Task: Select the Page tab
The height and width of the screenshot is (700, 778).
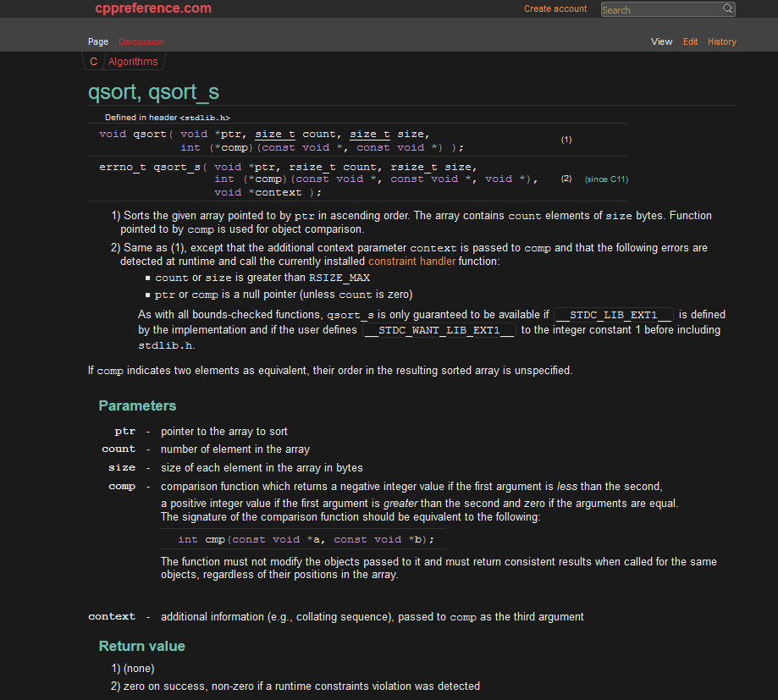Action: click(x=97, y=41)
